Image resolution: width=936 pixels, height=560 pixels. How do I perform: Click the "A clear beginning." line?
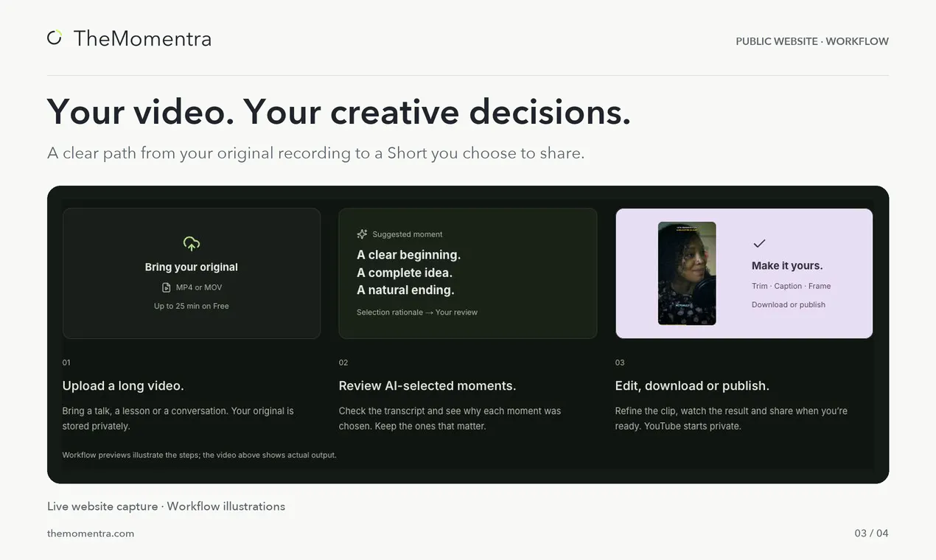tap(408, 255)
